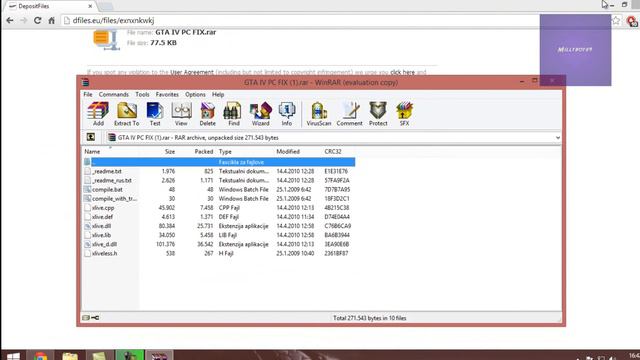Go to the browser Home page

click(51, 20)
